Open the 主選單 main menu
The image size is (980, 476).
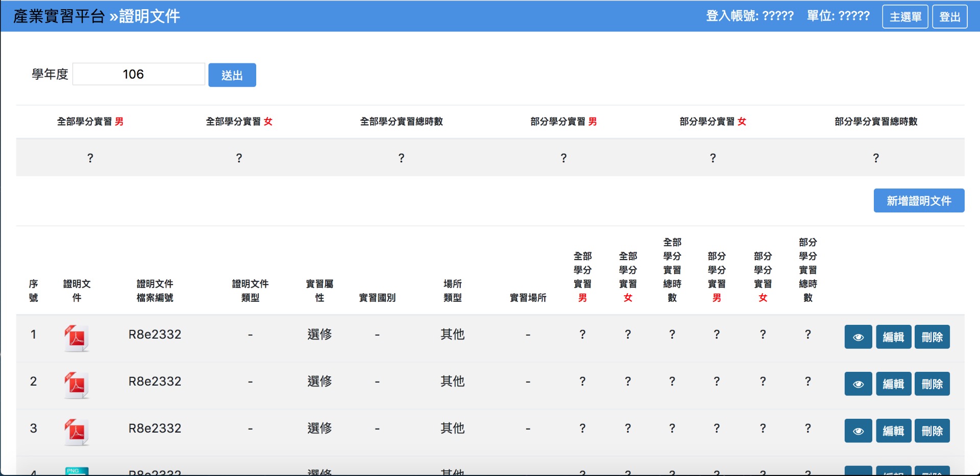pos(905,17)
